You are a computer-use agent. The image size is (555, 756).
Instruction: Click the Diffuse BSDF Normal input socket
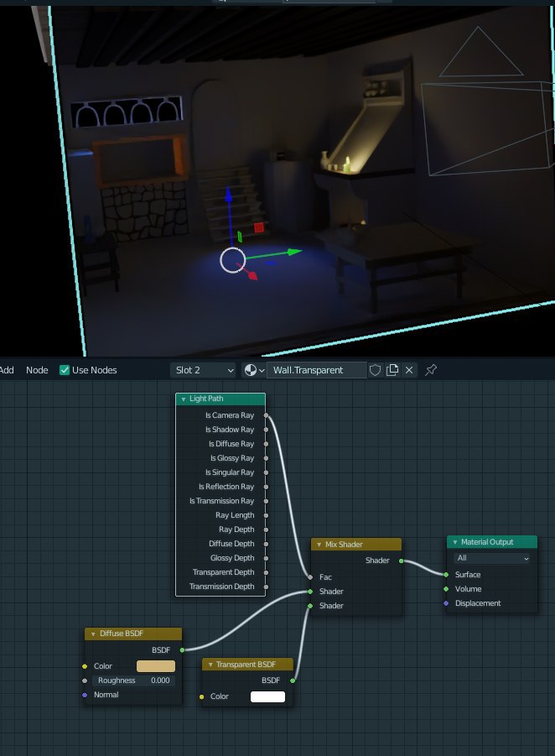coord(85,695)
